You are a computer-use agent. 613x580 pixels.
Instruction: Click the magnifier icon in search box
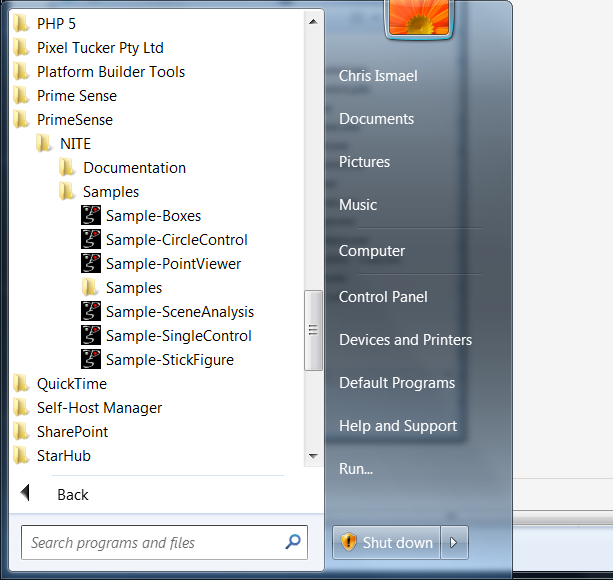coord(293,543)
